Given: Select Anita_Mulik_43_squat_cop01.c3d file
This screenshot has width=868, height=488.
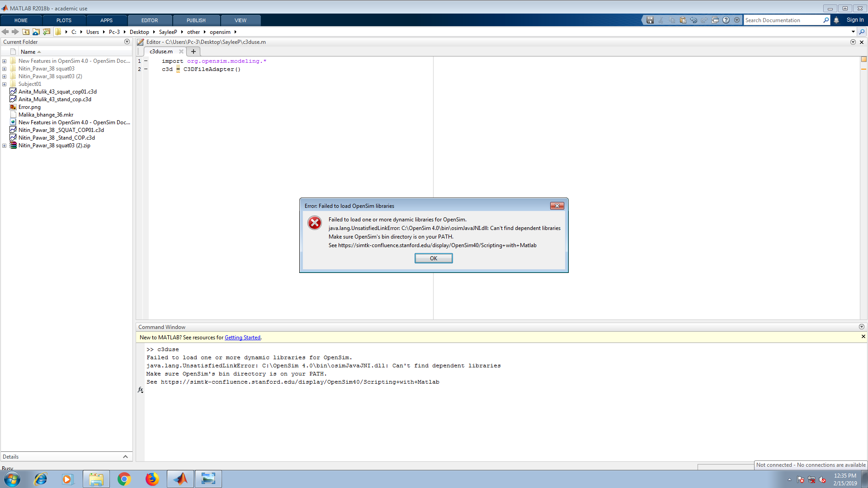Looking at the screenshot, I should pyautogui.click(x=57, y=92).
